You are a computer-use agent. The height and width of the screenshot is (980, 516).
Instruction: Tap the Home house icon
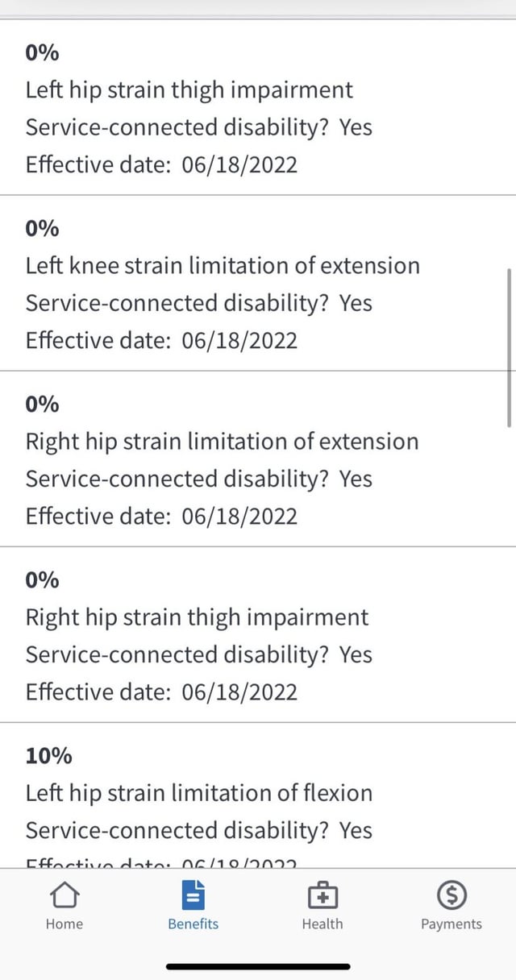click(64, 895)
